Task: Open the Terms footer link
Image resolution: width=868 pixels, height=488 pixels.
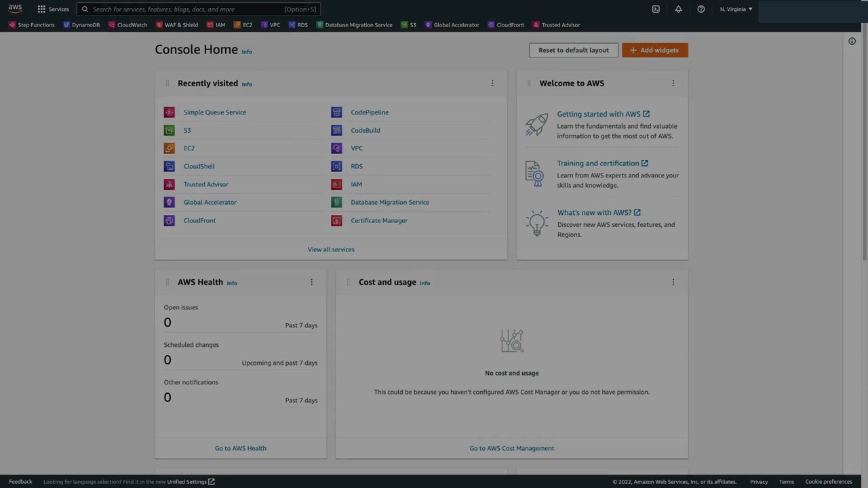Action: pos(787,482)
